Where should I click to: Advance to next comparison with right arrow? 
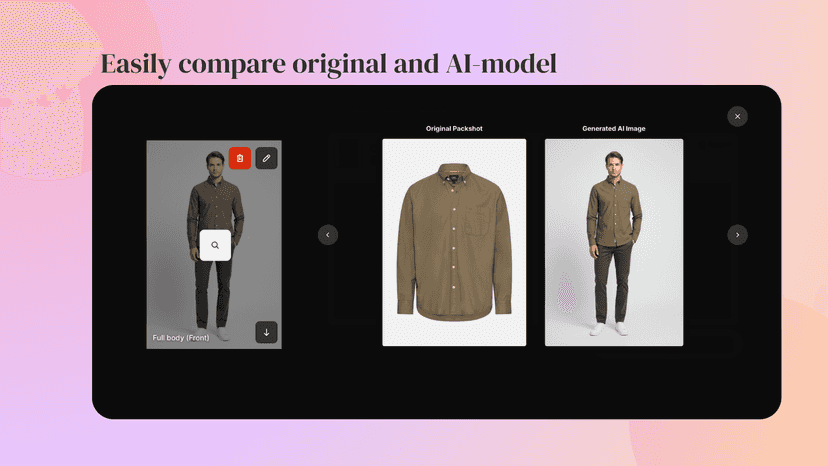click(x=738, y=235)
